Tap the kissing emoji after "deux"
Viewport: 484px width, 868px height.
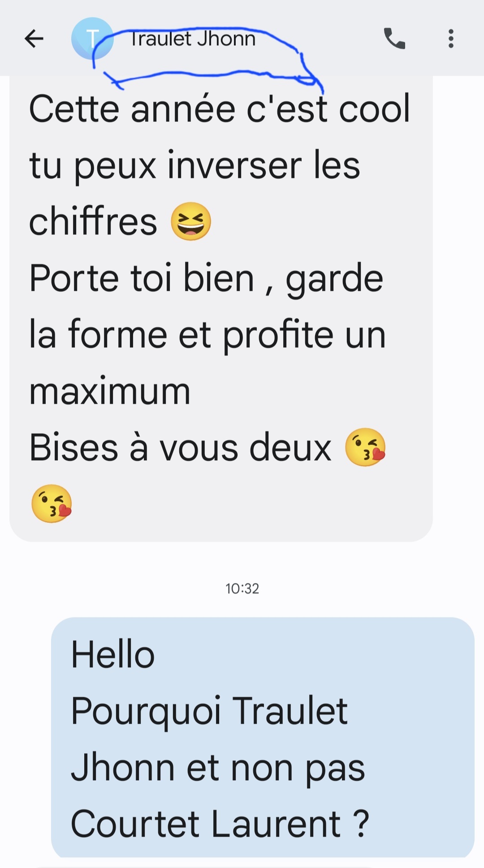coord(365,447)
